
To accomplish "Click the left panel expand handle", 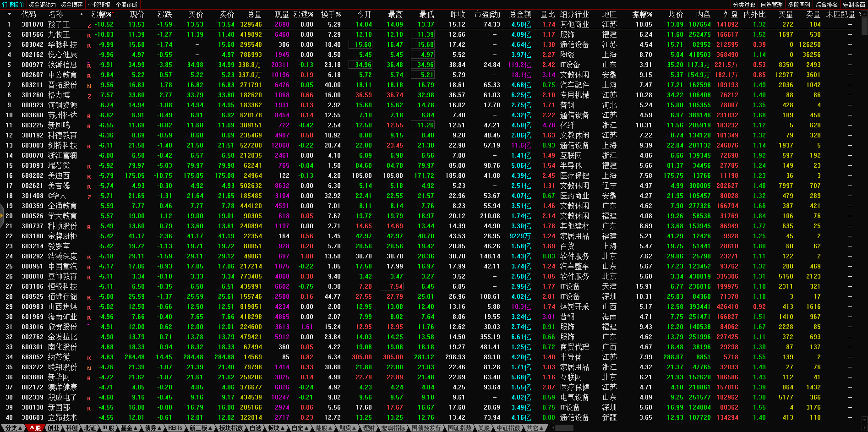I will pyautogui.click(x=2, y=225).
